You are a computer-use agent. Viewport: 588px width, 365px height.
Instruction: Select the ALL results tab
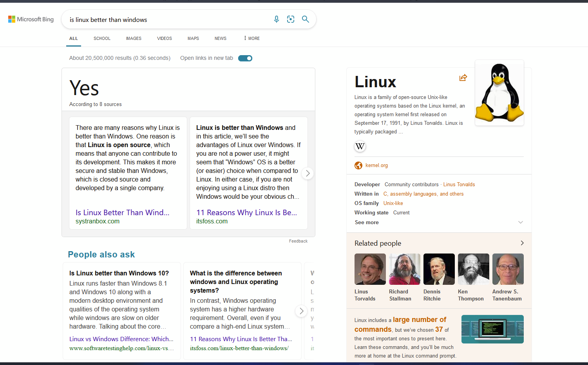click(x=74, y=38)
